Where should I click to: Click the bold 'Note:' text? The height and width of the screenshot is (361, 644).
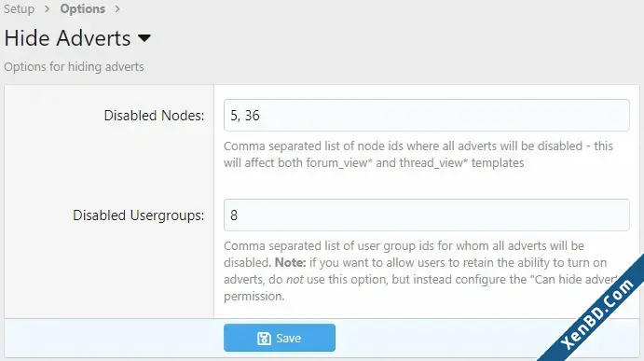click(291, 262)
